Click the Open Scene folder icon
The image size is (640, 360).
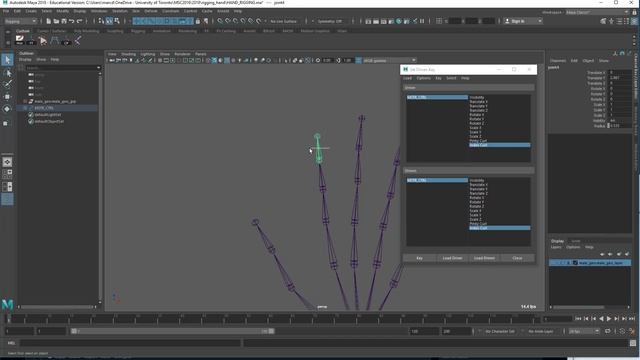[56, 21]
